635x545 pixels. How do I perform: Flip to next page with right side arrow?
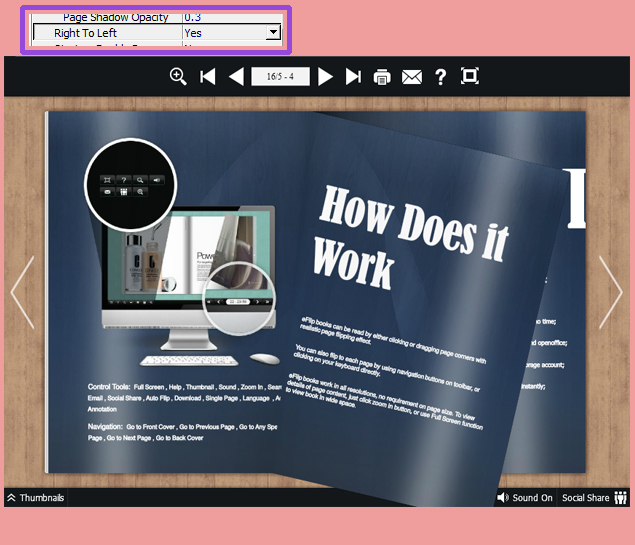[x=610, y=292]
